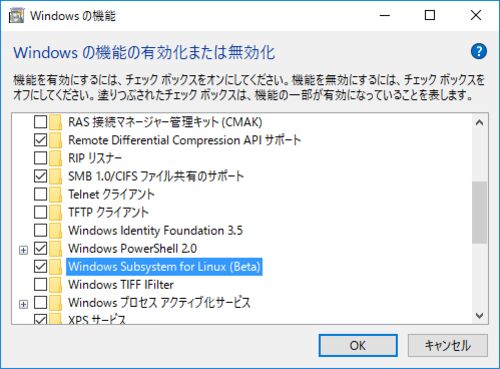Click the Windows Features title bar icon

pos(17,16)
